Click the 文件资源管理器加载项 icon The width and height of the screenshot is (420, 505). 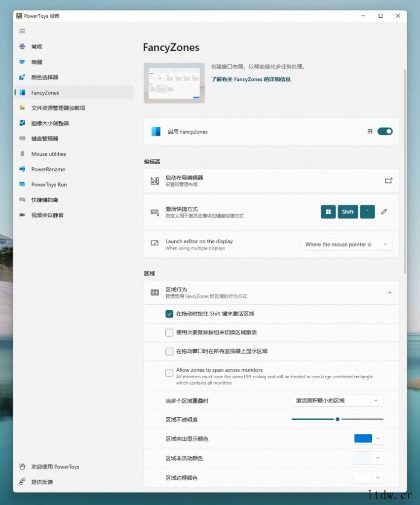tap(22, 108)
